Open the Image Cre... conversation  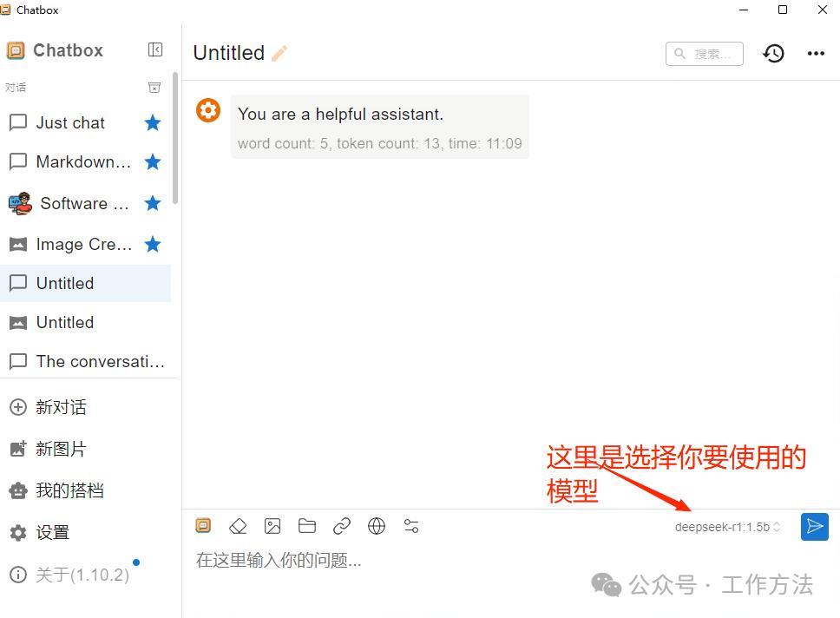pos(86,245)
